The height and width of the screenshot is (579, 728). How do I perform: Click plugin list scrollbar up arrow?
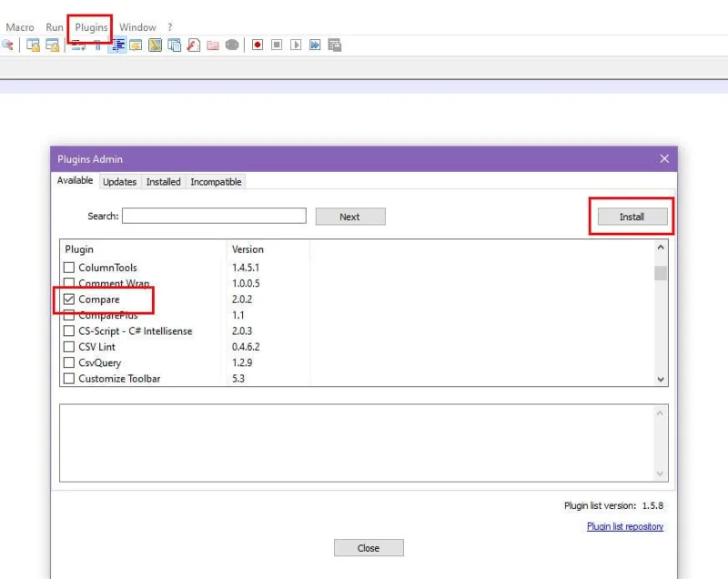coord(661,248)
